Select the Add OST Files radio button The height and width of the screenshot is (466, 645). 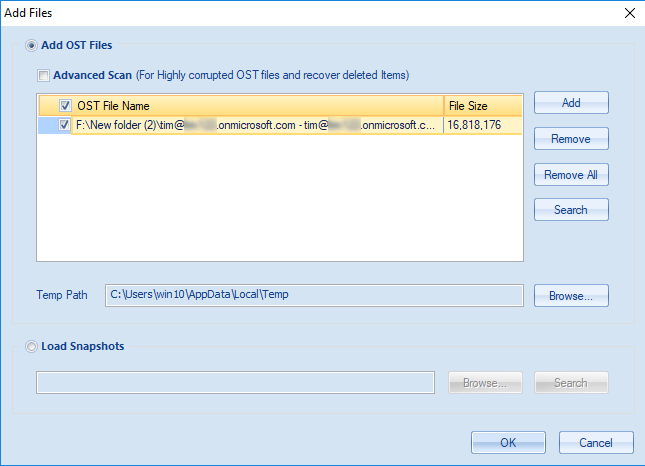(31, 45)
